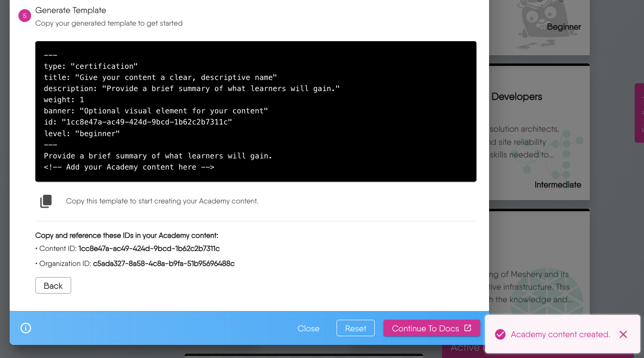
Task: Open the Developers learning path card
Action: 539,132
